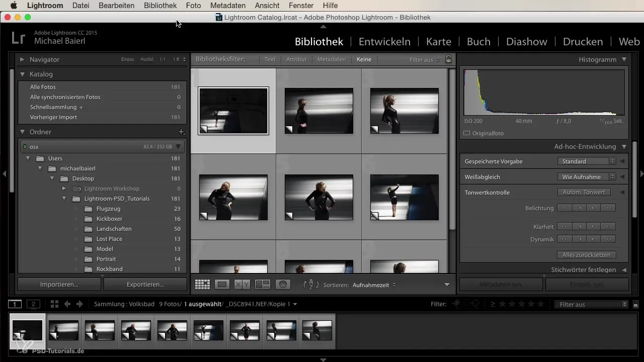Toggle sort direction A-Z icon
Screen dimensions: 644x362
pos(311,285)
